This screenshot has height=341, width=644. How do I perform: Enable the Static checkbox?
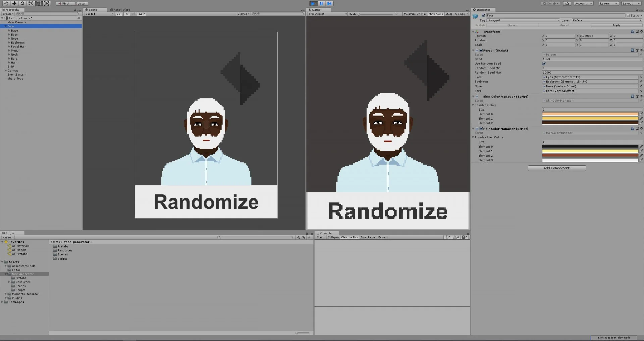coord(628,16)
